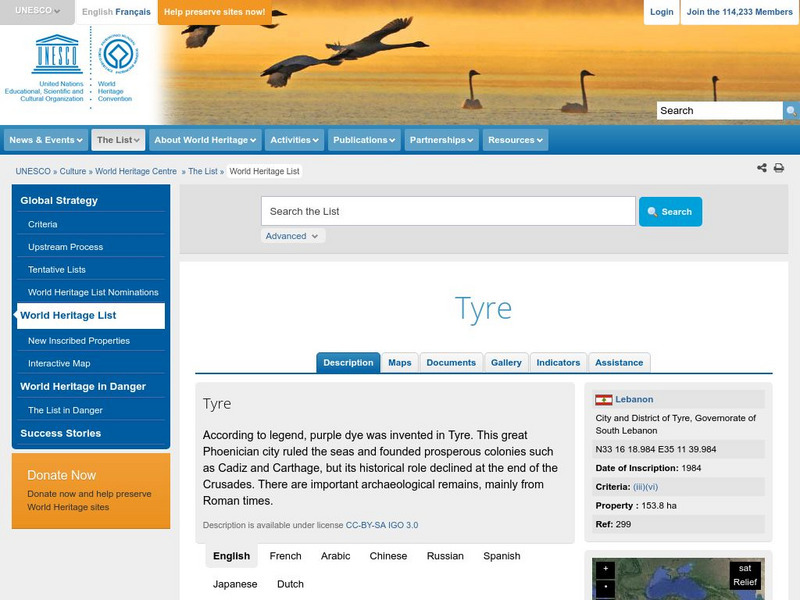Zoom in on the map with plus

(x=606, y=569)
